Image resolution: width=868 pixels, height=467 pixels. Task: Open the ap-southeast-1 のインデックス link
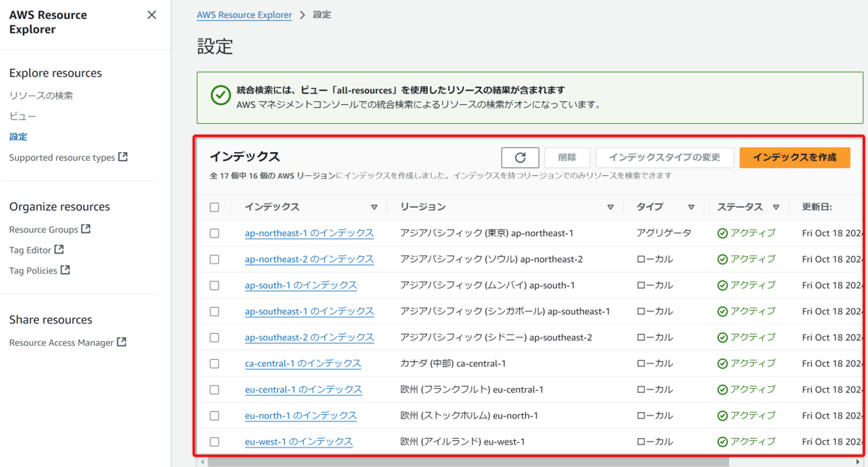310,311
